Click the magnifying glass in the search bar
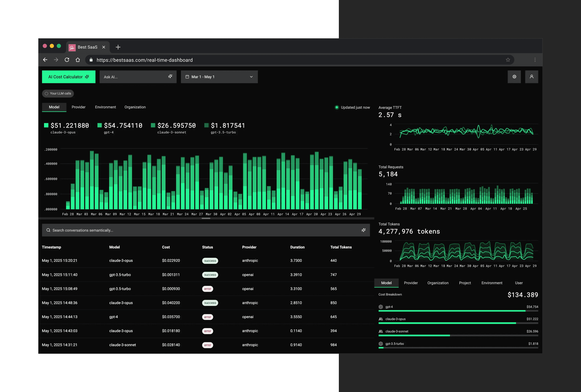581x392 pixels. (48, 230)
